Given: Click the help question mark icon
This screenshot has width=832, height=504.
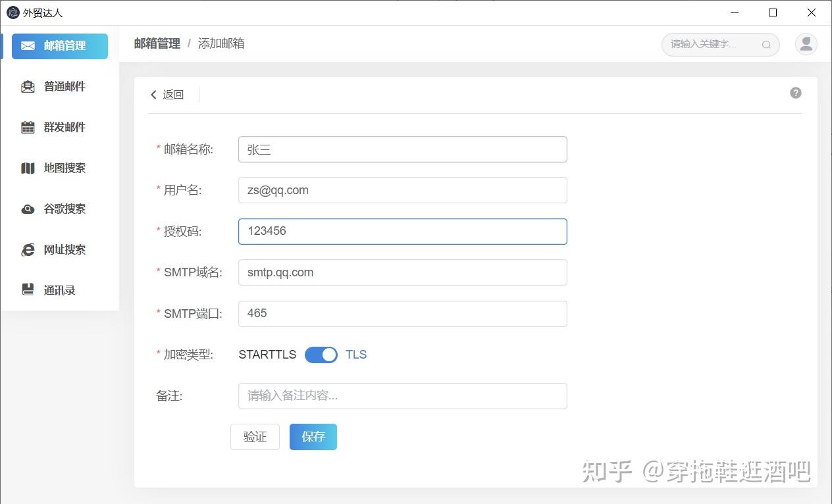Looking at the screenshot, I should (x=795, y=93).
